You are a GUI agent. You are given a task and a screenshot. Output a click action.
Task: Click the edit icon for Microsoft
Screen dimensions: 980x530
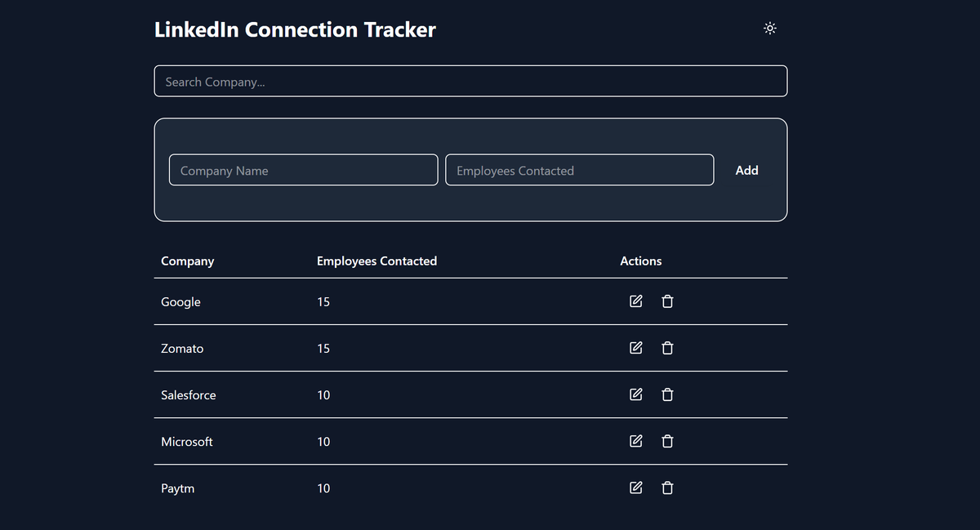635,441
